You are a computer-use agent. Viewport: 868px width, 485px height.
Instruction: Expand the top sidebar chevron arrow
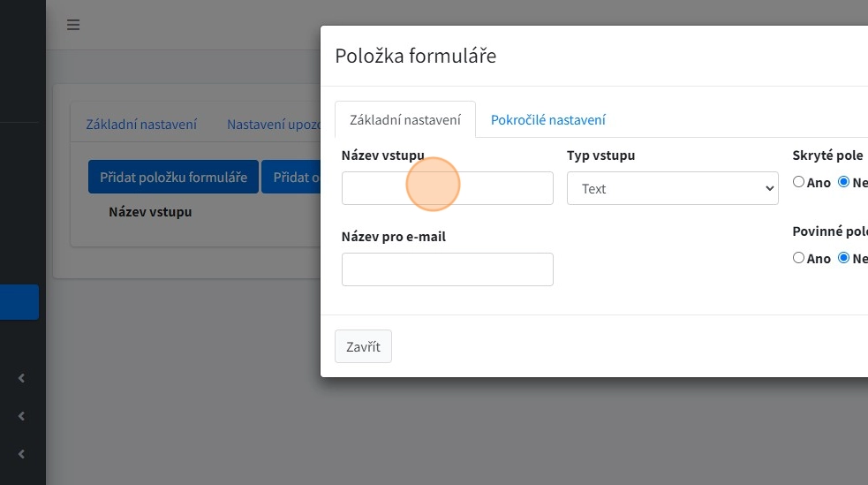pyautogui.click(x=21, y=379)
